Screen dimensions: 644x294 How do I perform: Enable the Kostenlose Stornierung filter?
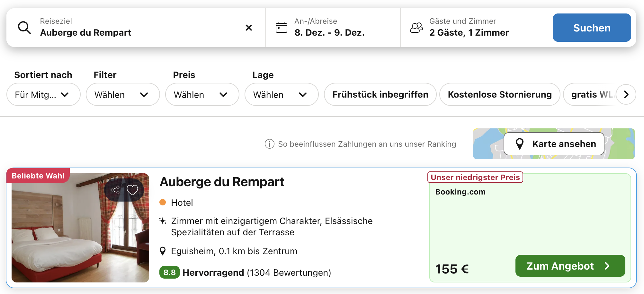tap(499, 94)
